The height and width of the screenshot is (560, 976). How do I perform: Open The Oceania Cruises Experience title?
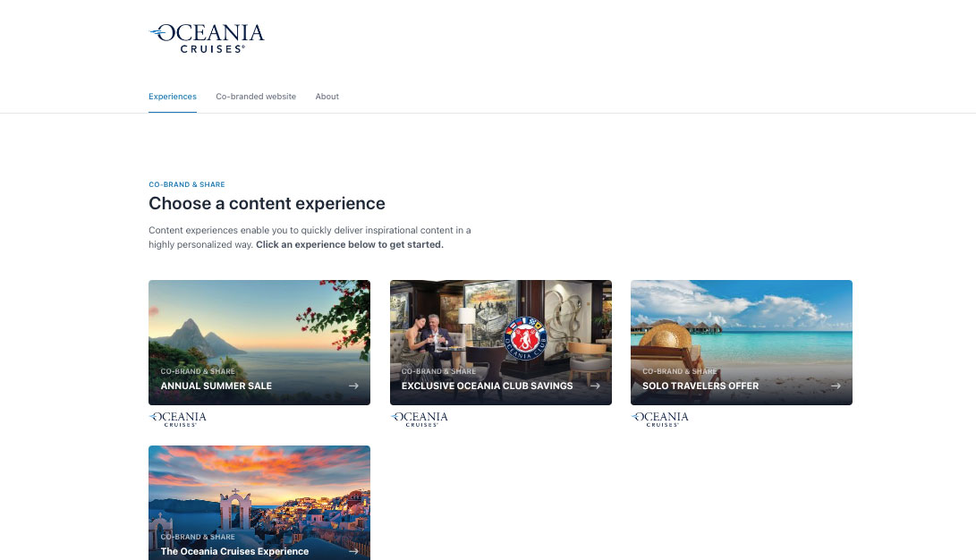coord(234,551)
